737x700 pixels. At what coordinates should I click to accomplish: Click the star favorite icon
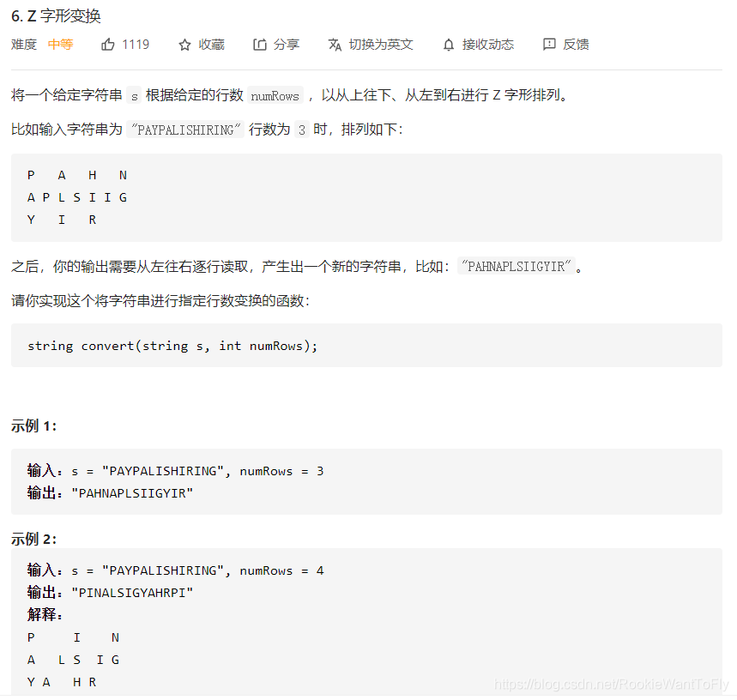pyautogui.click(x=184, y=45)
